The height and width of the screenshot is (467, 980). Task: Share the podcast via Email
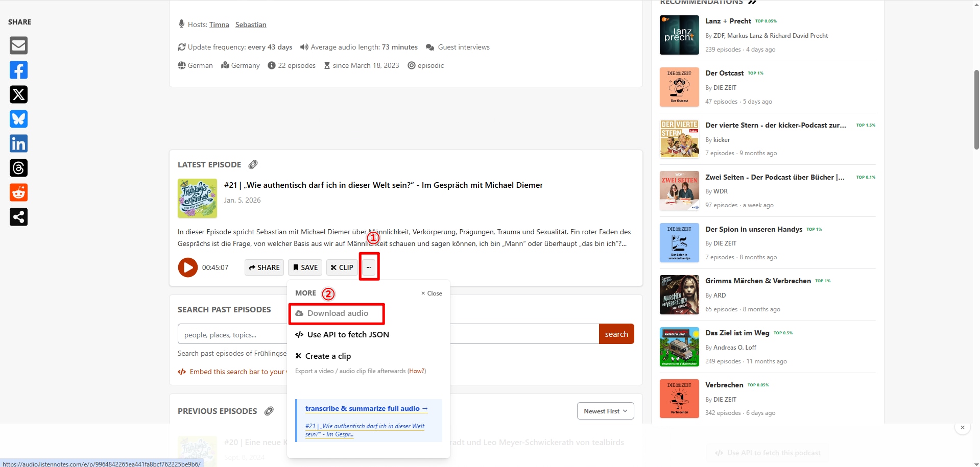pyautogui.click(x=18, y=45)
